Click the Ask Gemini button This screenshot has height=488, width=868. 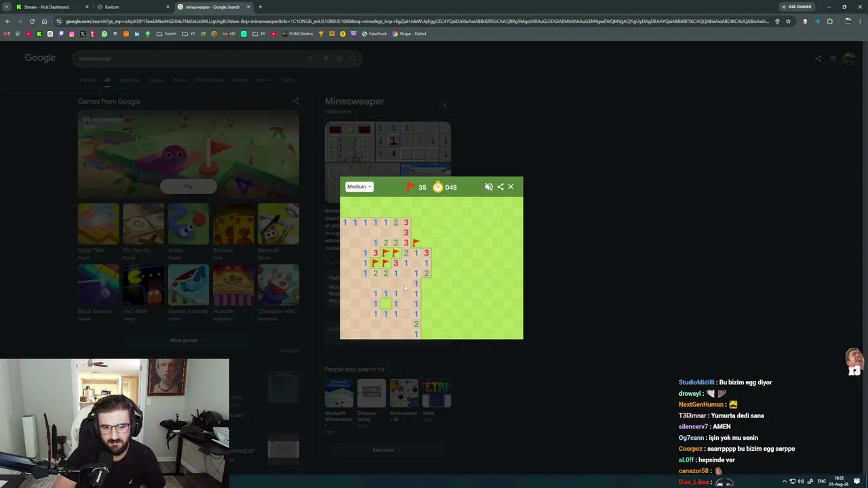pos(796,7)
